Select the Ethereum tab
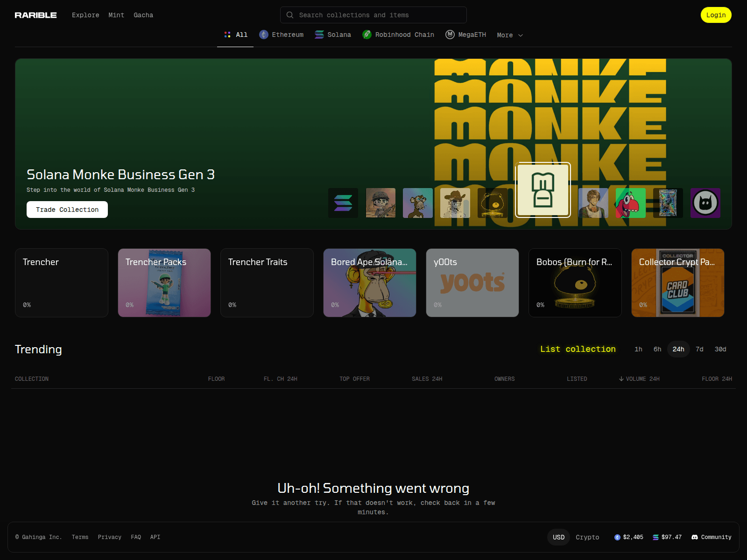This screenshot has width=747, height=560. pyautogui.click(x=282, y=35)
